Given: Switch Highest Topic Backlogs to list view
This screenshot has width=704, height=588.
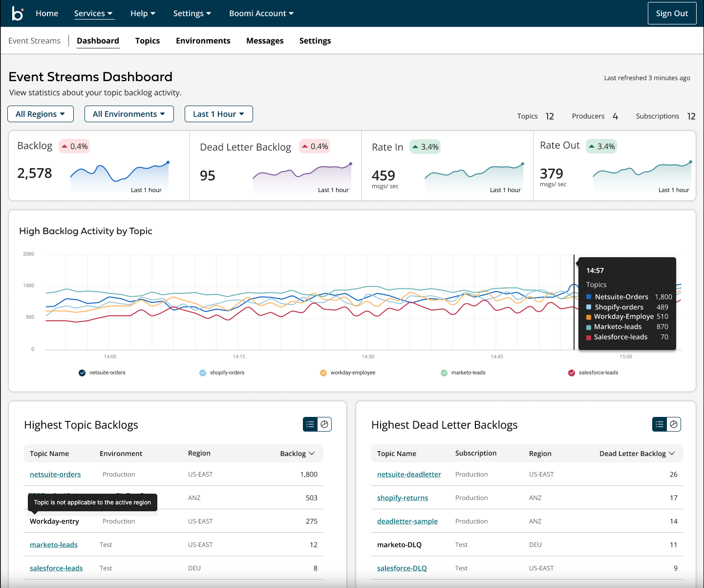Looking at the screenshot, I should coord(310,424).
